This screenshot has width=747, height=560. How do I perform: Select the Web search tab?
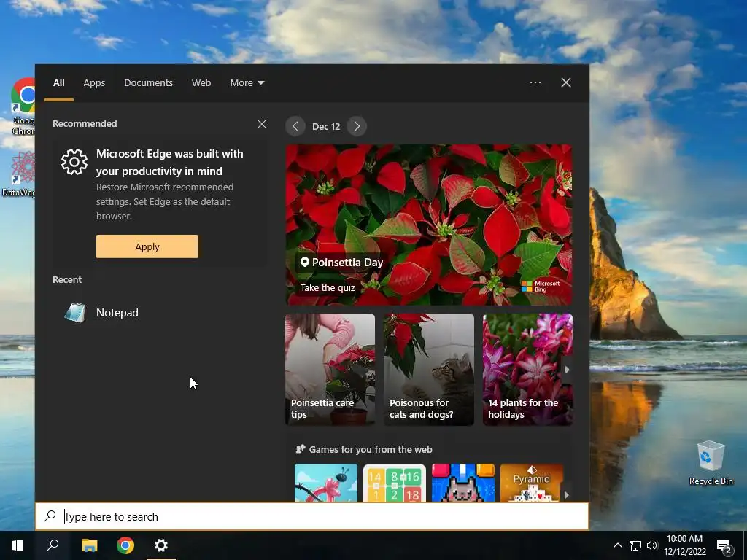pyautogui.click(x=201, y=83)
